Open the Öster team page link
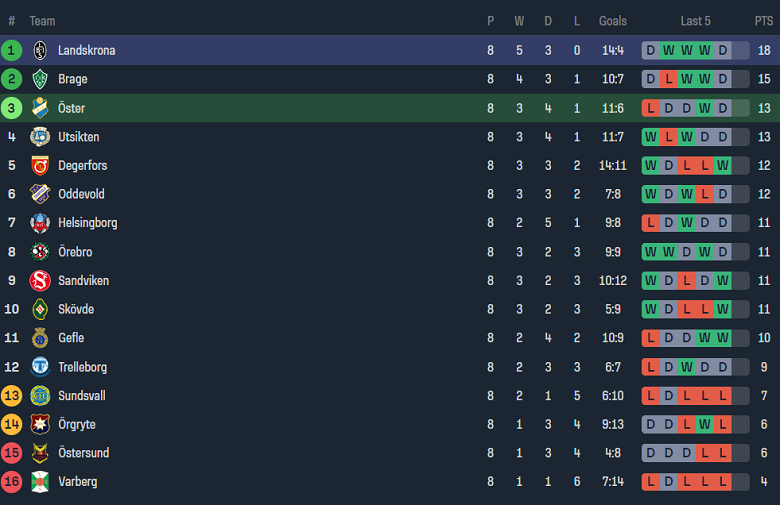This screenshot has height=505, width=780. tap(73, 108)
